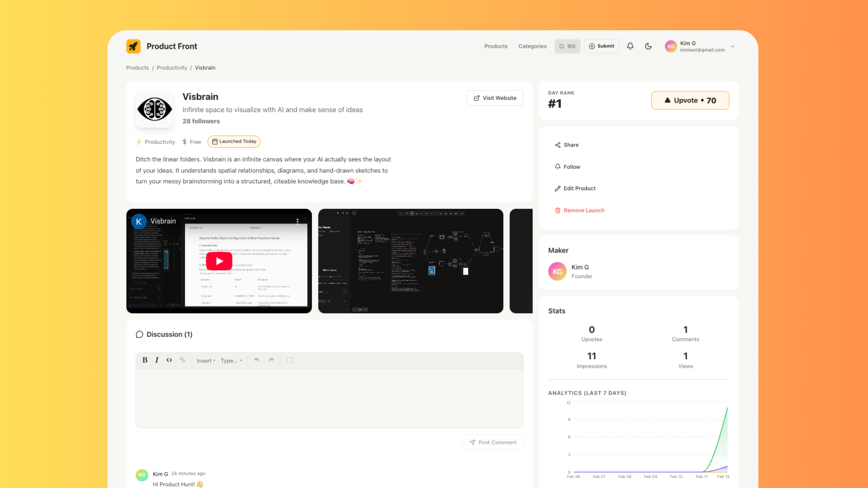Toggle dark mode moon icon
Image resolution: width=868 pixels, height=488 pixels.
click(x=648, y=46)
